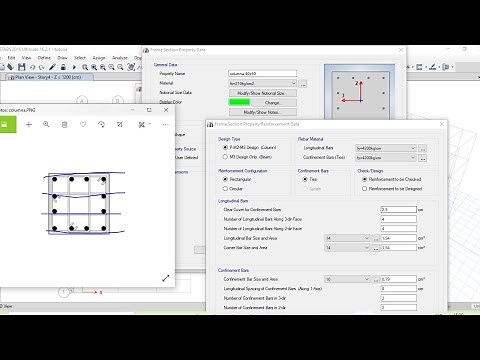The height and width of the screenshot is (360, 480).
Task: Click Number of Longitudinal Bars Along 3-dir field
Action: (399, 219)
